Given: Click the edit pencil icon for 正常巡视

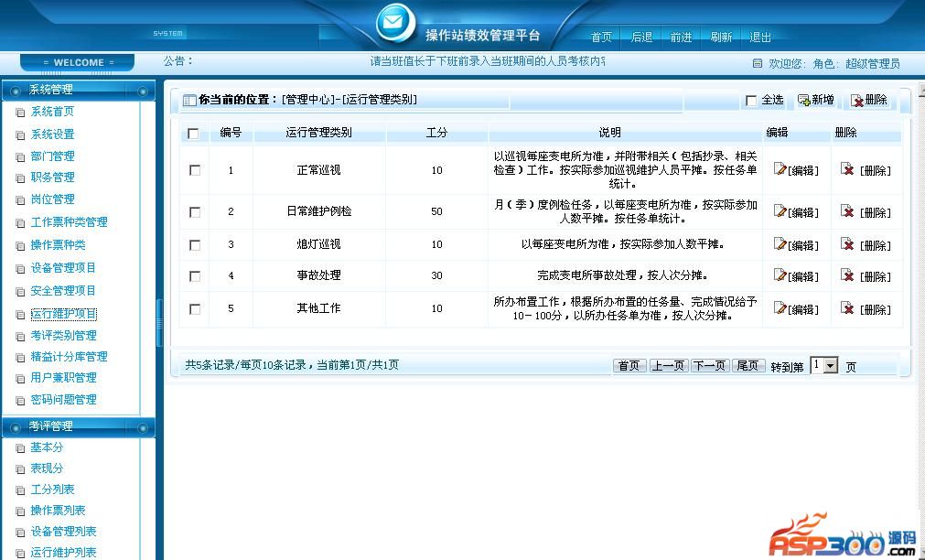Looking at the screenshot, I should (780, 169).
